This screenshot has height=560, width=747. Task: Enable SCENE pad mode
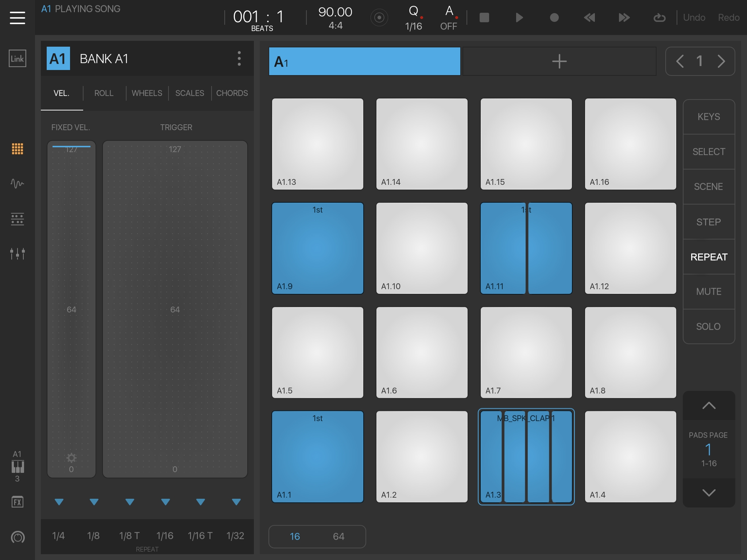point(709,187)
